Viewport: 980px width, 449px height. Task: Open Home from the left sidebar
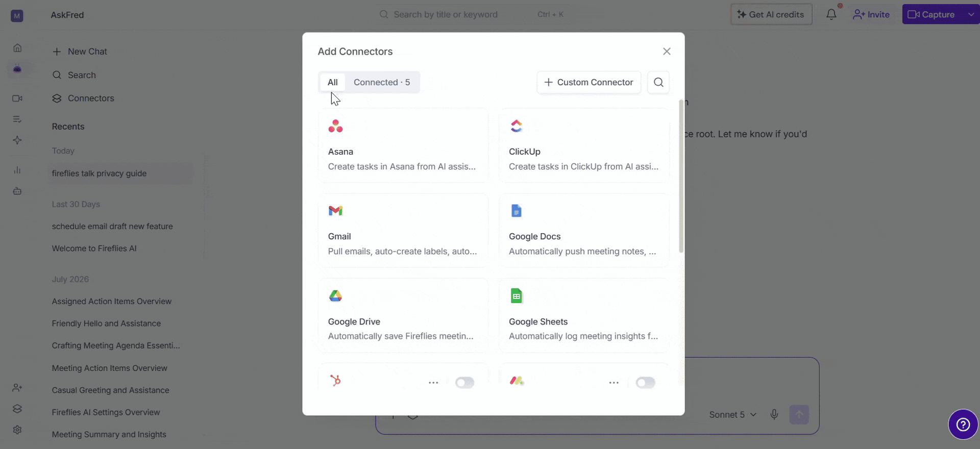coord(17,48)
